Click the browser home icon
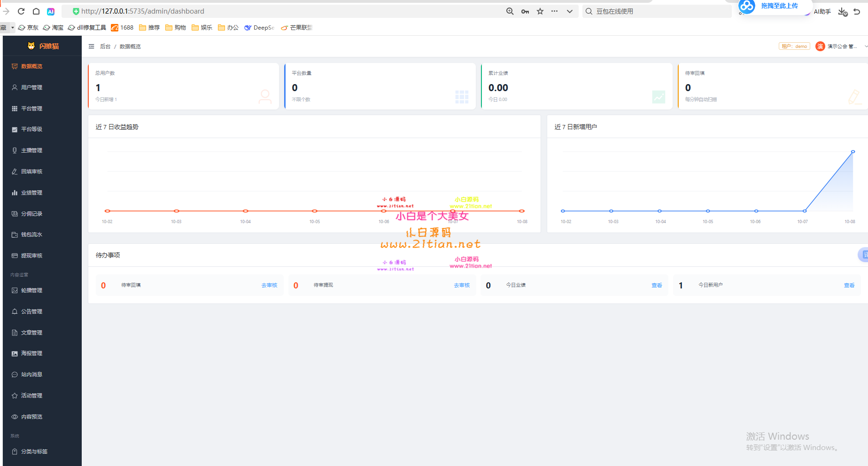Screen dimensions: 868x466 click(x=36, y=11)
